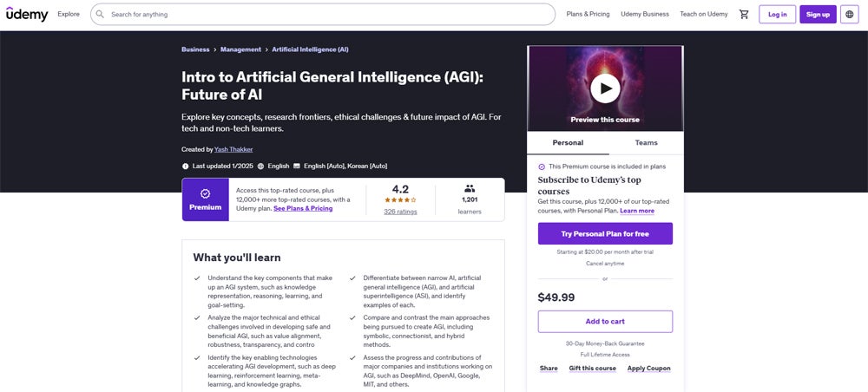
Task: Click "Full Lifetime Access" text
Action: [605, 355]
